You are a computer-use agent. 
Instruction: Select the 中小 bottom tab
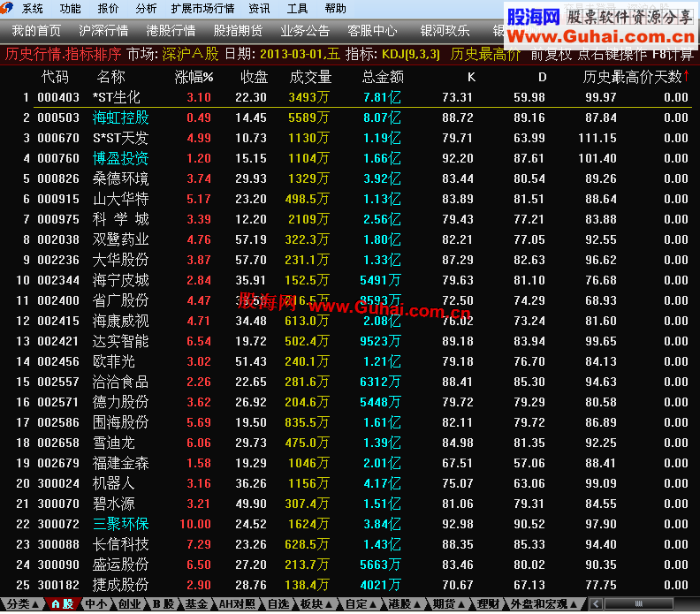coord(96,604)
